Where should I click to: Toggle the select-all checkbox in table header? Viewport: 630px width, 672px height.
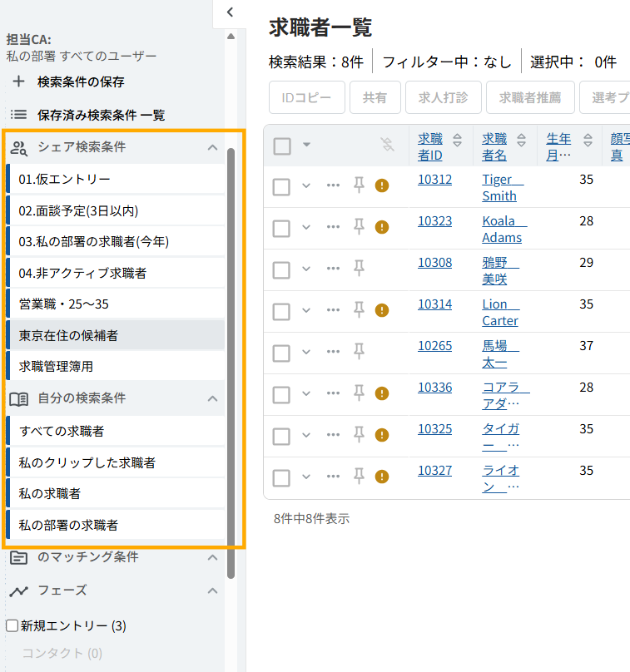click(282, 146)
